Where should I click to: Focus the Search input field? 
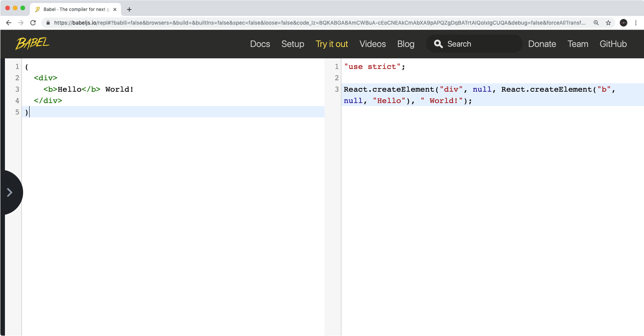(474, 44)
